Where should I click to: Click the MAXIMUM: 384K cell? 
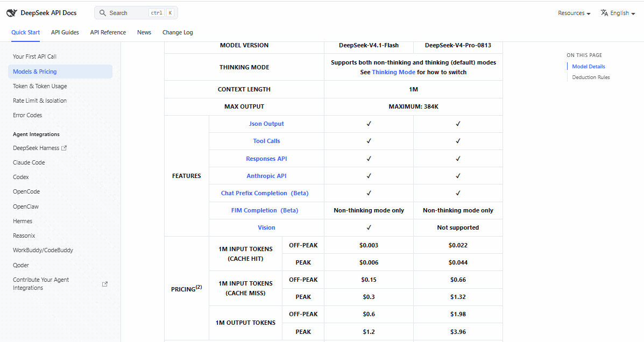click(x=413, y=106)
